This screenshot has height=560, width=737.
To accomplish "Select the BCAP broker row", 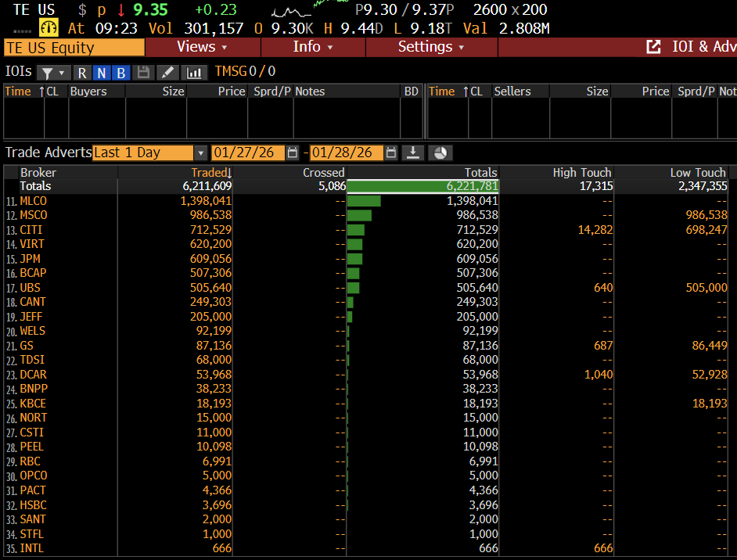I will 367,273.
